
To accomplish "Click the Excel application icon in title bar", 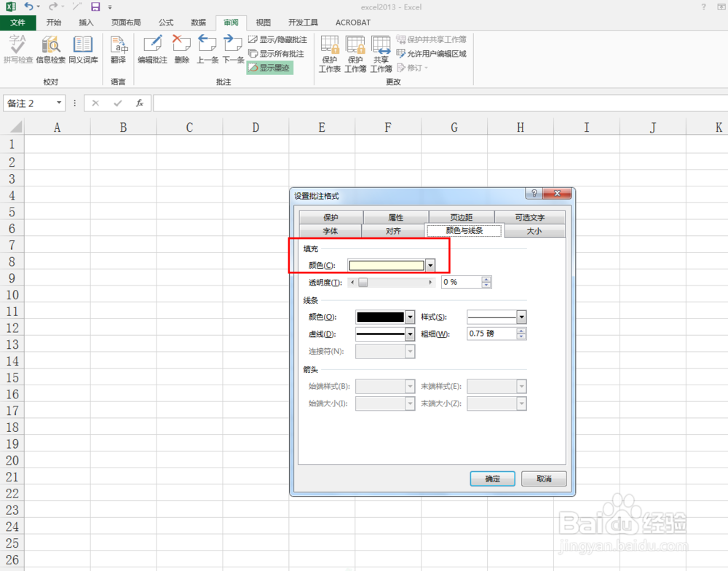I will [x=10, y=7].
